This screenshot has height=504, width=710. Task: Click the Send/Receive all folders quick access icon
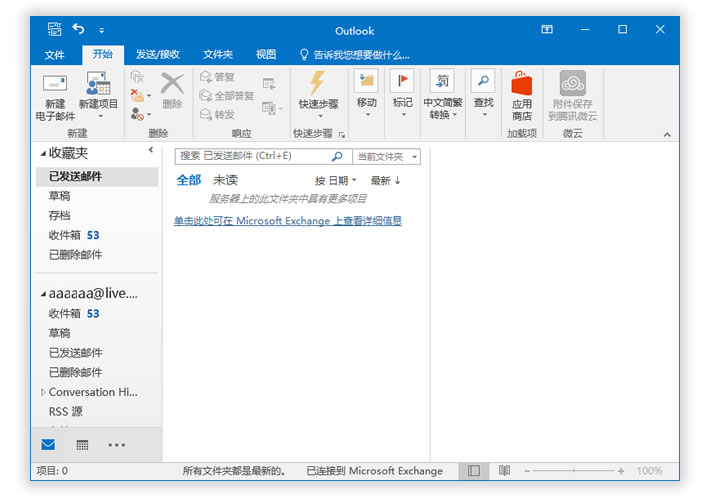pos(54,29)
